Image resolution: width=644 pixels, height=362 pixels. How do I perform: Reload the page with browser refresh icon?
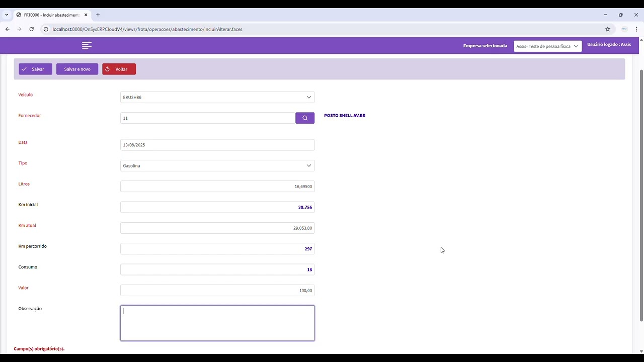click(31, 29)
